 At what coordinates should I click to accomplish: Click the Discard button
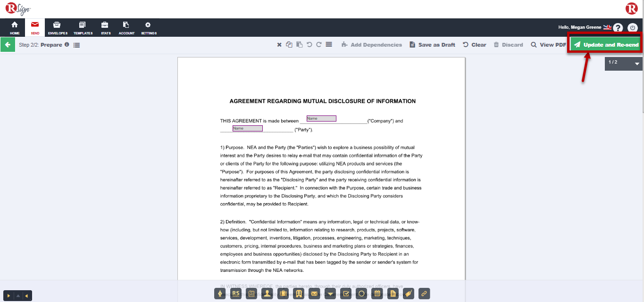508,45
